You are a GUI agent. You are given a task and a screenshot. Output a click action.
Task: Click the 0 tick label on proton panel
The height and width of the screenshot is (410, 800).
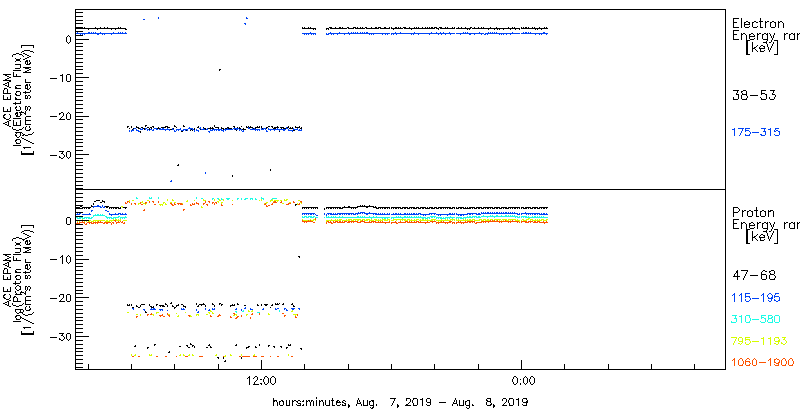[66, 221]
